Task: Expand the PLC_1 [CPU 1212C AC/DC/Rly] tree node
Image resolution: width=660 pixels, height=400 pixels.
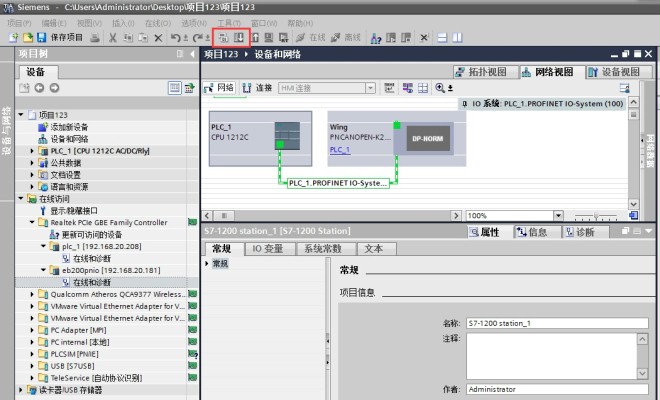Action: (31, 151)
